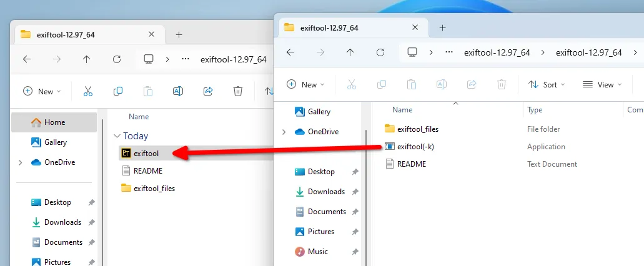Refresh the left Explorer window
644x266 pixels.
point(117,59)
